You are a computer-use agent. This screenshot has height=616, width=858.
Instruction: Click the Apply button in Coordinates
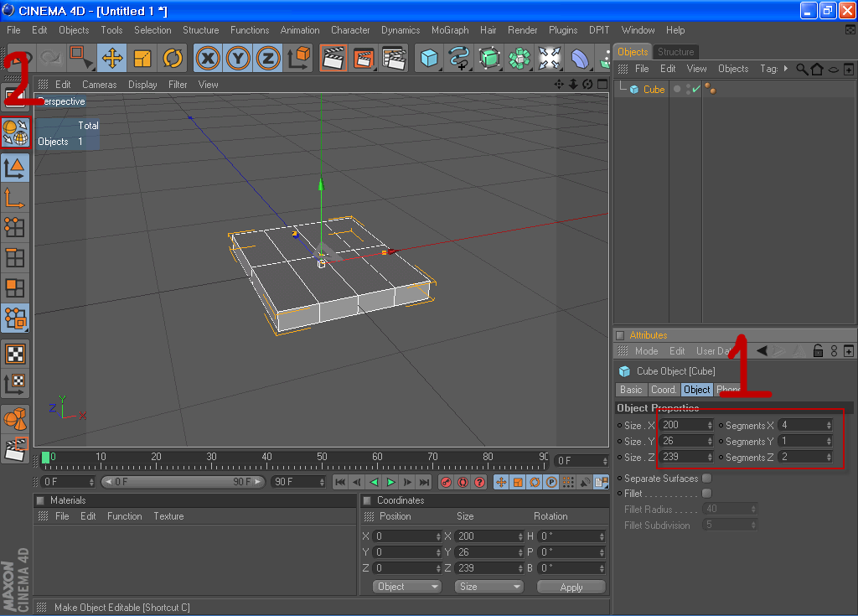click(571, 587)
